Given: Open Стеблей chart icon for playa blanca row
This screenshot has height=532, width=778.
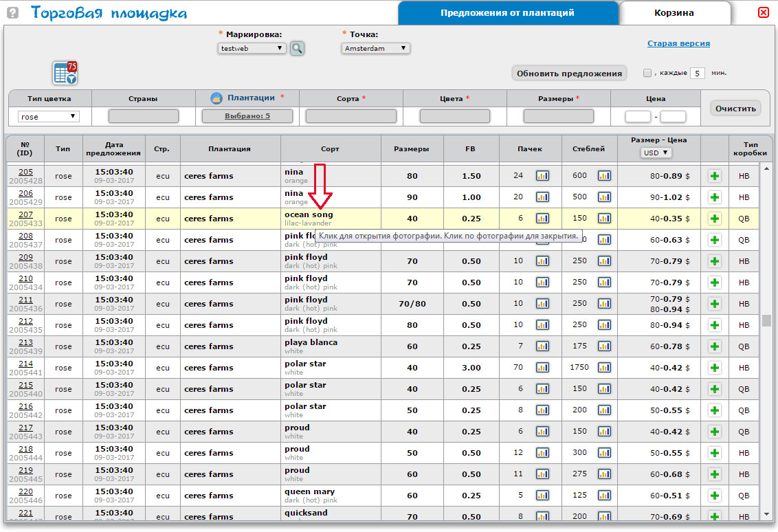Looking at the screenshot, I should click(603, 346).
